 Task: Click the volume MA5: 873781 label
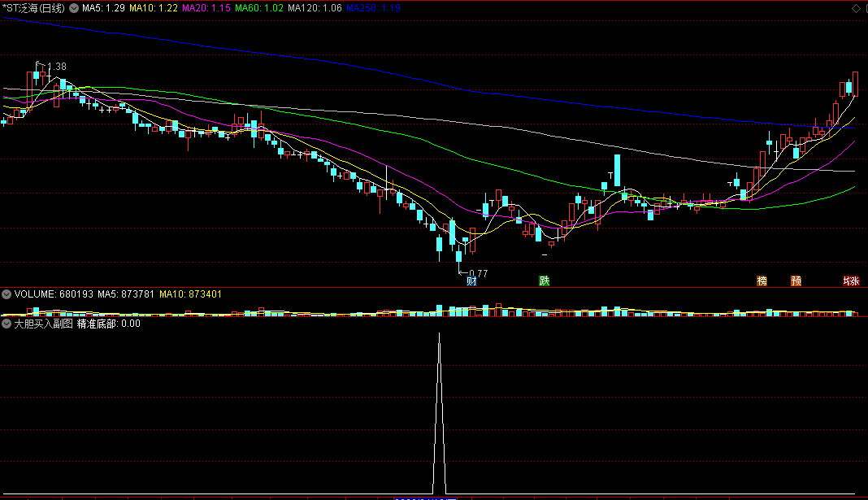point(126,294)
